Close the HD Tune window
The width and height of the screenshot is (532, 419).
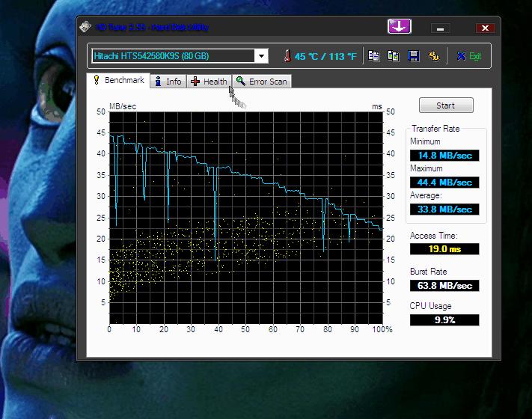pyautogui.click(x=485, y=28)
